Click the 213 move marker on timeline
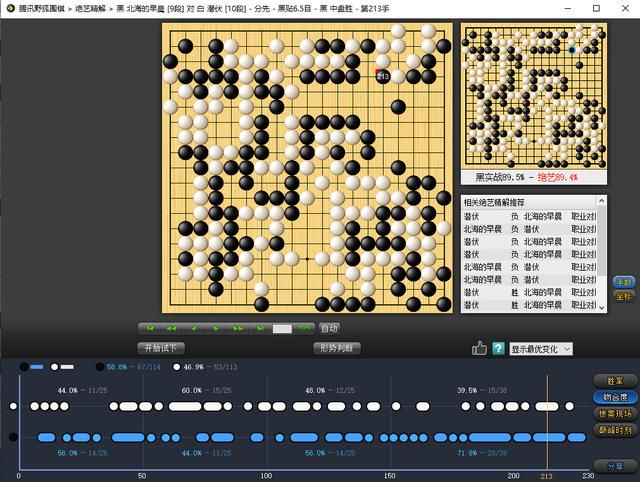The height and width of the screenshot is (482, 640). tap(546, 476)
